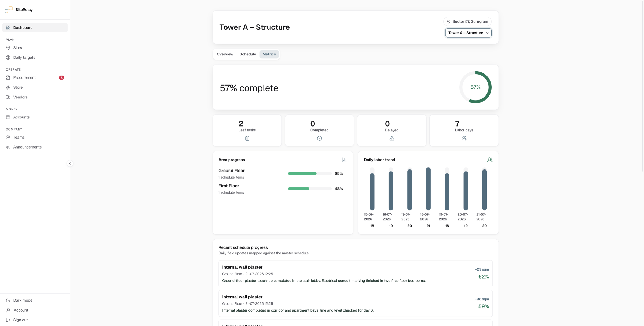The height and width of the screenshot is (326, 644).
Task: Switch to the Overview tab
Action: pyautogui.click(x=225, y=54)
